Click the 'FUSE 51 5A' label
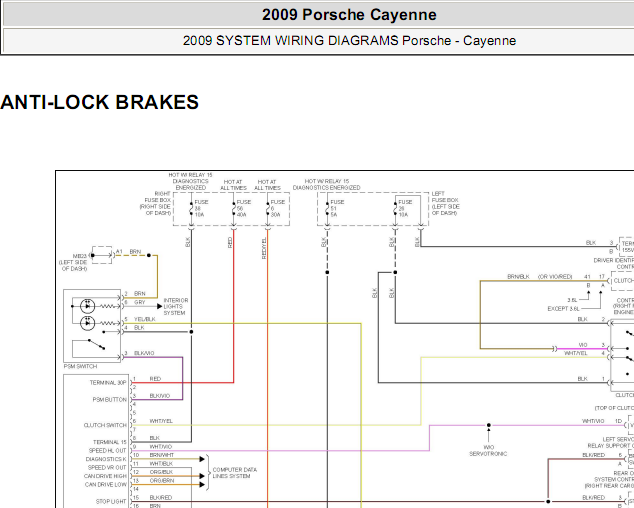Image resolution: width=634 pixels, height=508 pixels. 337,208
